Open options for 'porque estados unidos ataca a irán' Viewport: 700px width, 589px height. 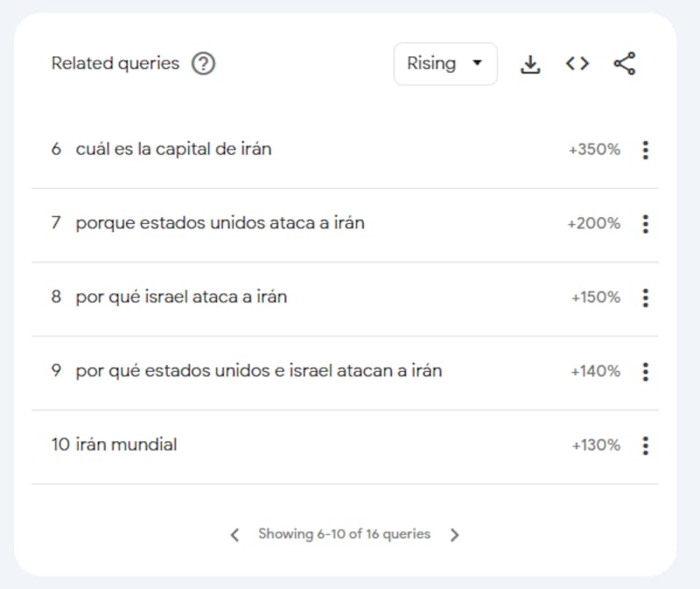(645, 224)
